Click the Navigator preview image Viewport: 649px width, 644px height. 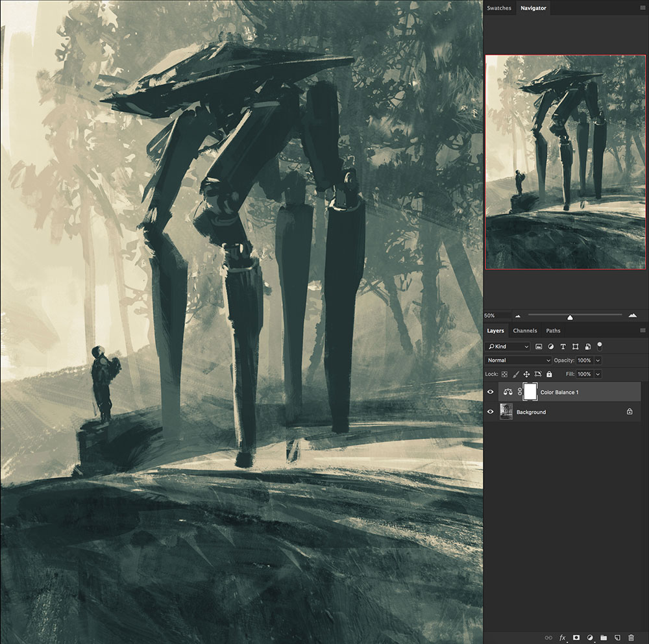[565, 162]
